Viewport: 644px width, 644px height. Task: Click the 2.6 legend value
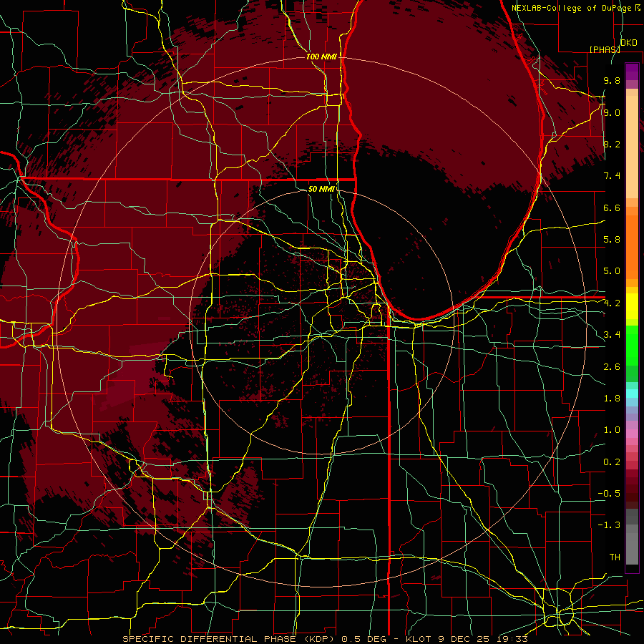click(612, 367)
